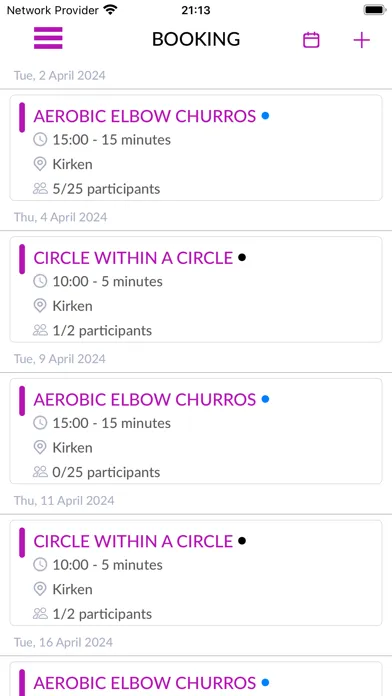Tap black dot beside 4 April Circle Within a Circle
This screenshot has height=696, width=392.
[x=242, y=257]
